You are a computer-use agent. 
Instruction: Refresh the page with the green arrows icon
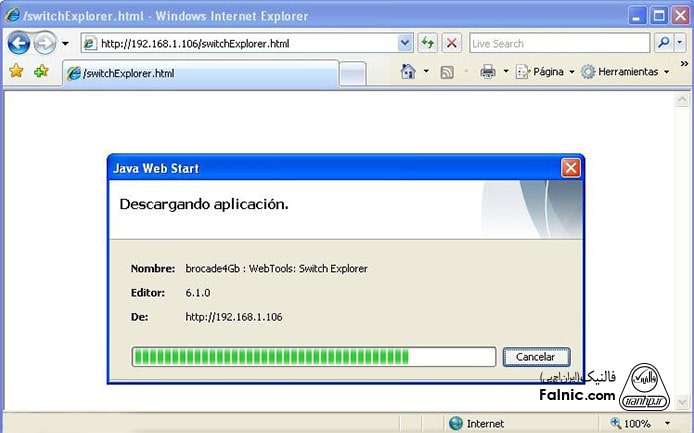(x=428, y=44)
